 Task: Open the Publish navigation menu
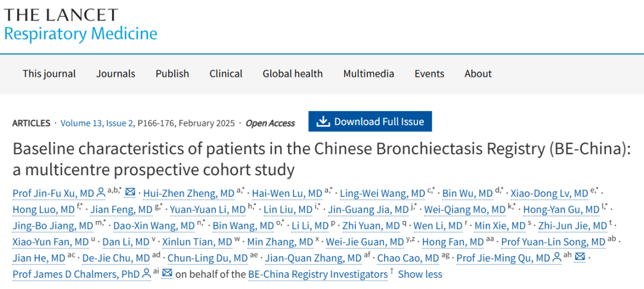(x=172, y=74)
